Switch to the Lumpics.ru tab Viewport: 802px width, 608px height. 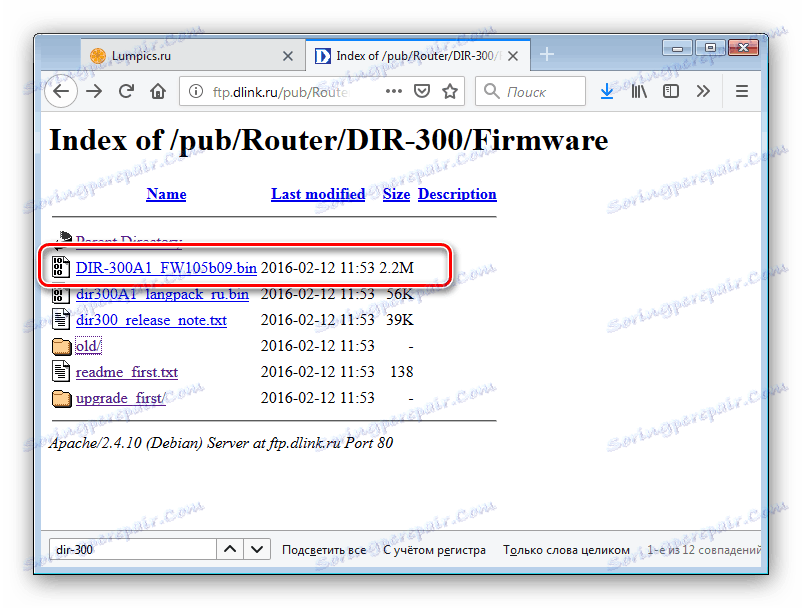(x=192, y=55)
